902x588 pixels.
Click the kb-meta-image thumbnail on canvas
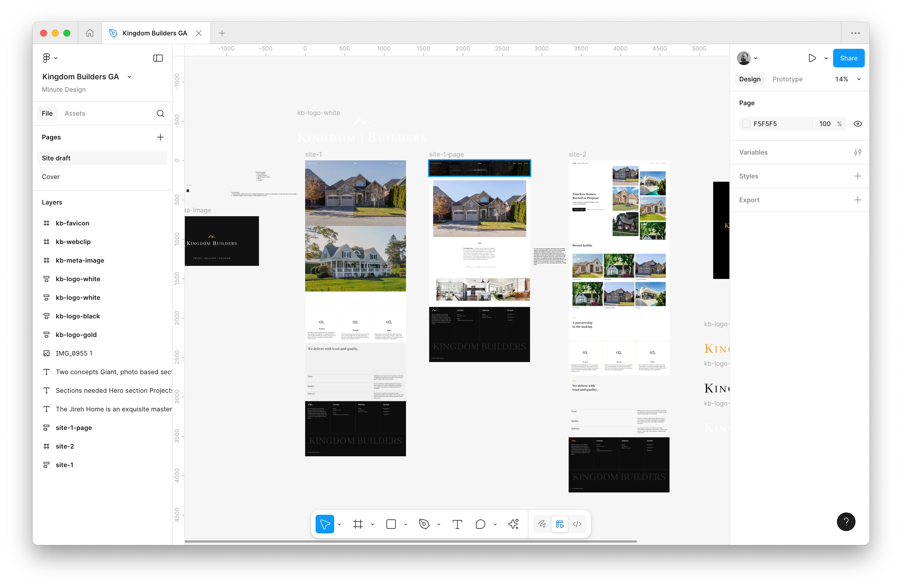coord(222,241)
